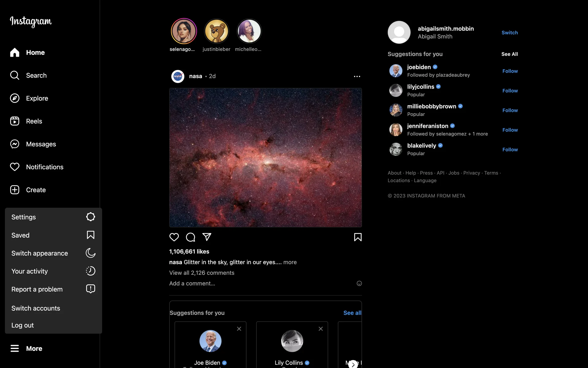Dismiss the Joe Biden suggestion card
Screen dimensions: 588x368
coord(239,329)
